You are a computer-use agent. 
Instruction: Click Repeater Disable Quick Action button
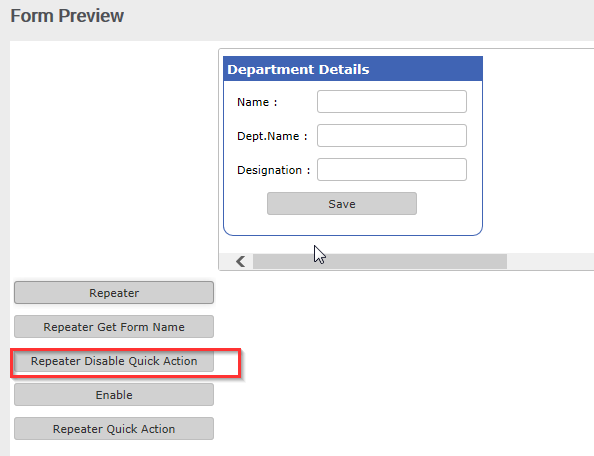(x=114, y=361)
